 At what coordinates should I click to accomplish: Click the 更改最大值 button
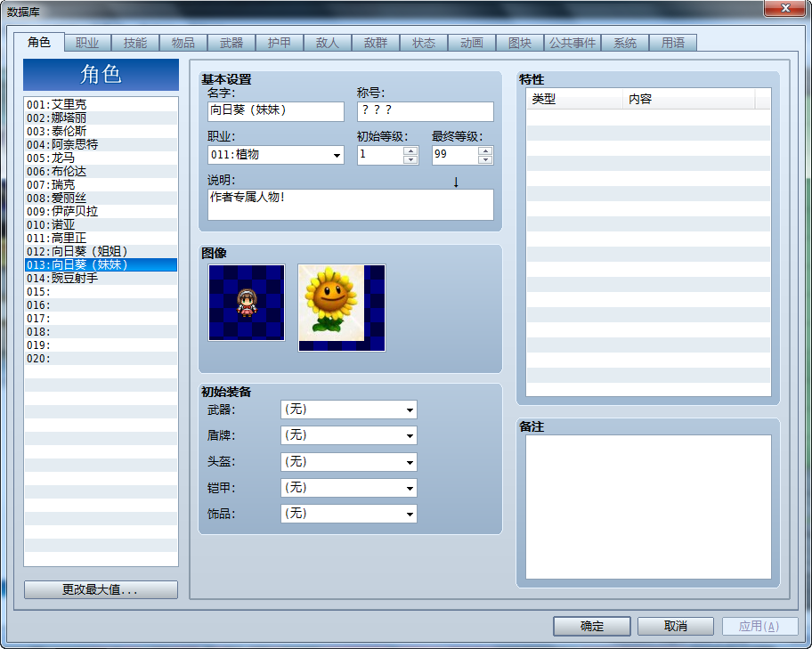coord(101,589)
